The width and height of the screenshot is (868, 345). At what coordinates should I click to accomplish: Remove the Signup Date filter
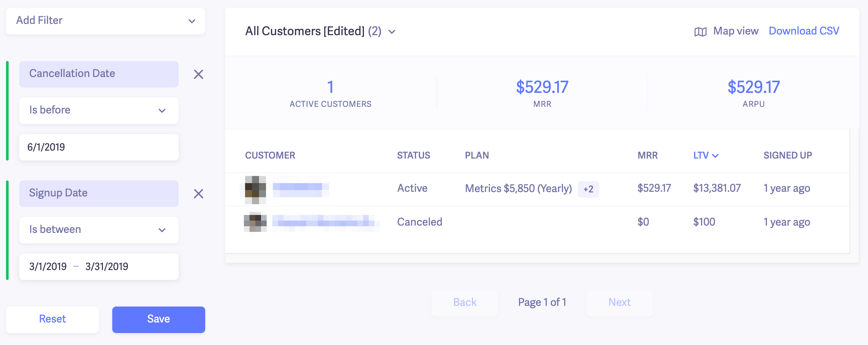[199, 194]
